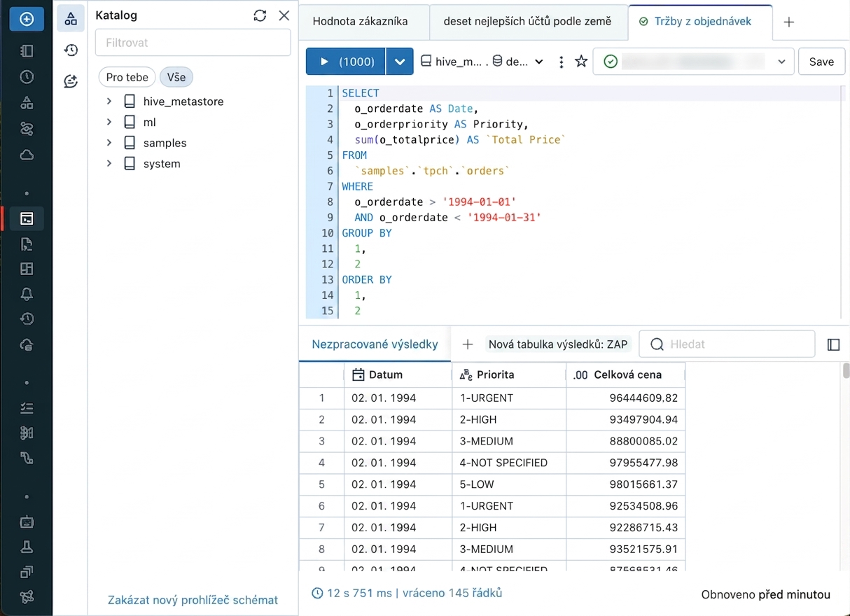This screenshot has width=850, height=616.
Task: Expand the hive_metastore catalog
Action: point(109,101)
